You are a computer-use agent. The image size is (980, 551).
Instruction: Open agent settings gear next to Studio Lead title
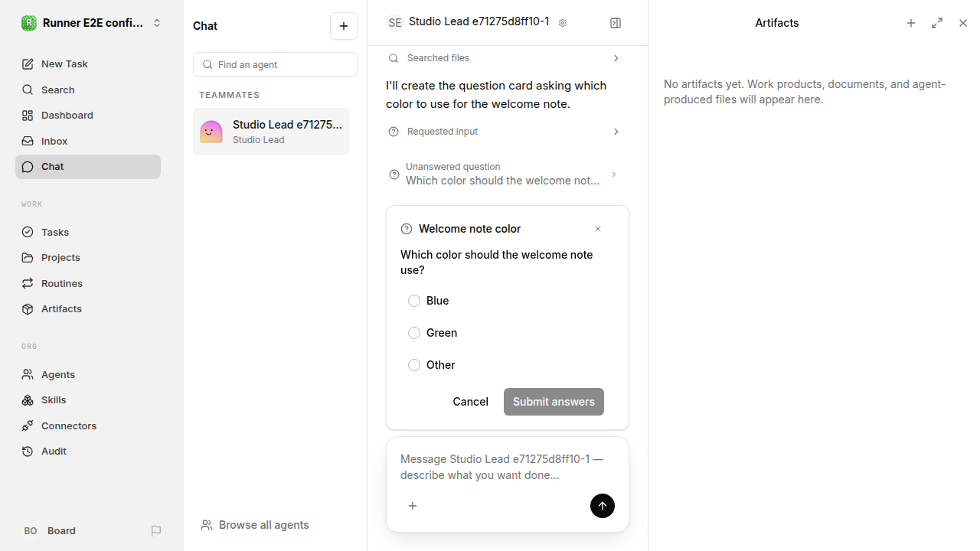(x=563, y=23)
